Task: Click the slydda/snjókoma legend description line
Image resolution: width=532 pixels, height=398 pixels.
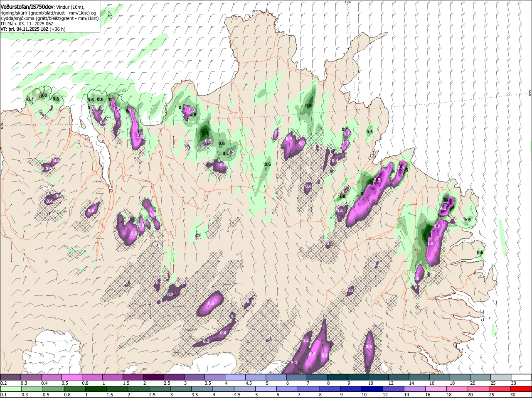Action: [49, 18]
